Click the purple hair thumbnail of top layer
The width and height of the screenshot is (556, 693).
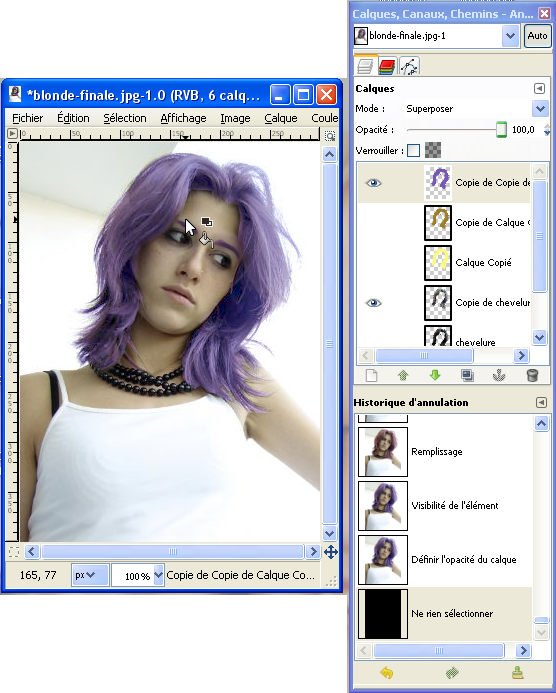(x=438, y=182)
